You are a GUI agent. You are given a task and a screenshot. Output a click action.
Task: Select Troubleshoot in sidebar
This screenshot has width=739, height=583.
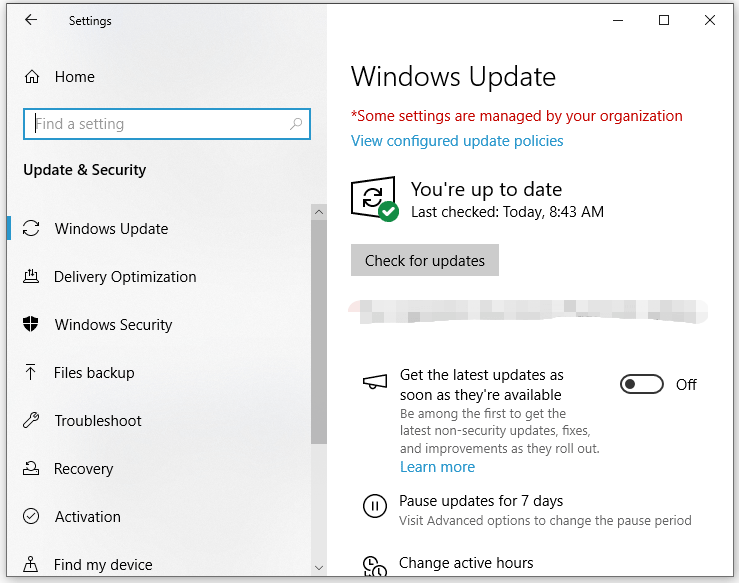[x=98, y=421]
